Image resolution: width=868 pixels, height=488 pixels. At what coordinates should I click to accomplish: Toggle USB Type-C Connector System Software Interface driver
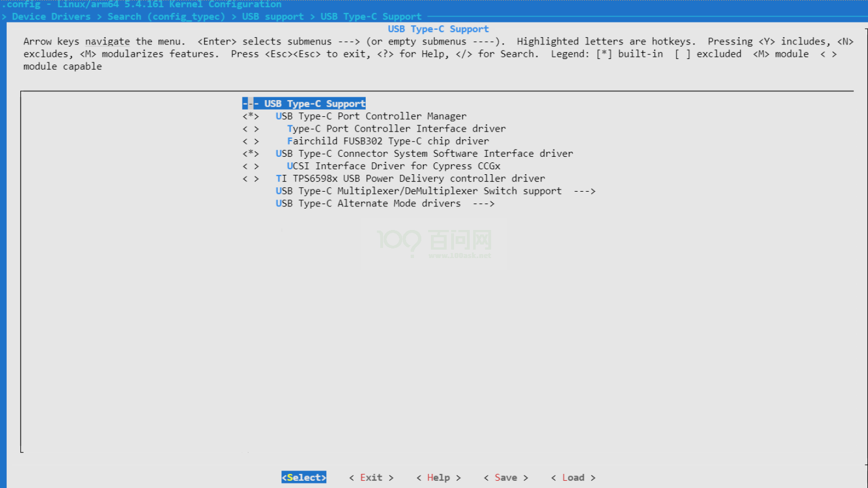click(424, 153)
